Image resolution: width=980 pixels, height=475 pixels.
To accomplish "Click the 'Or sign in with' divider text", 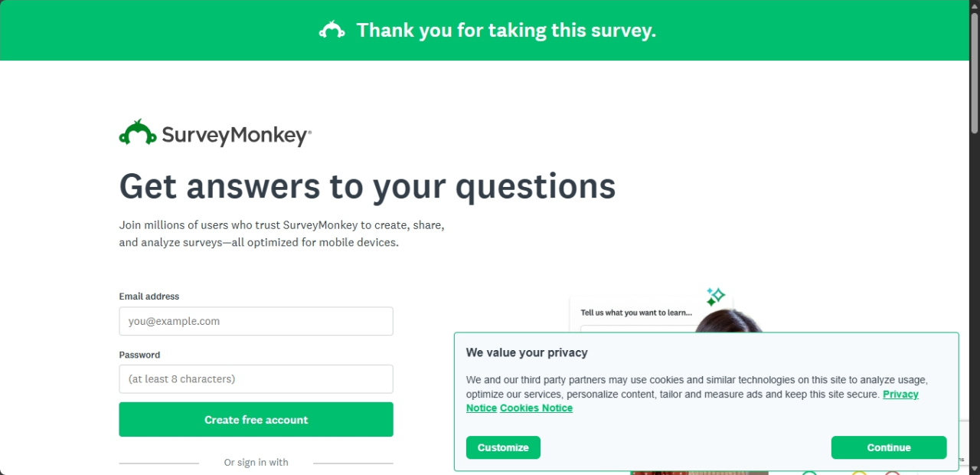I will click(x=256, y=463).
